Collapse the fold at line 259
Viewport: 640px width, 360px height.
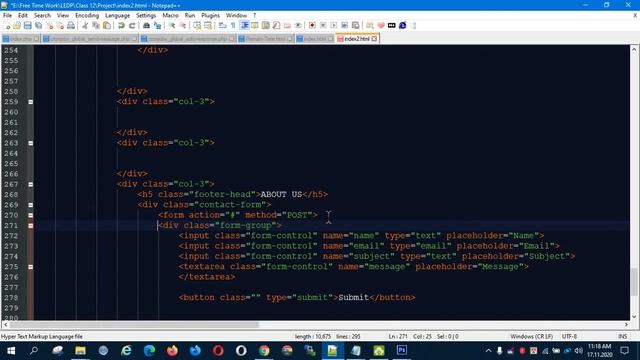(x=31, y=102)
